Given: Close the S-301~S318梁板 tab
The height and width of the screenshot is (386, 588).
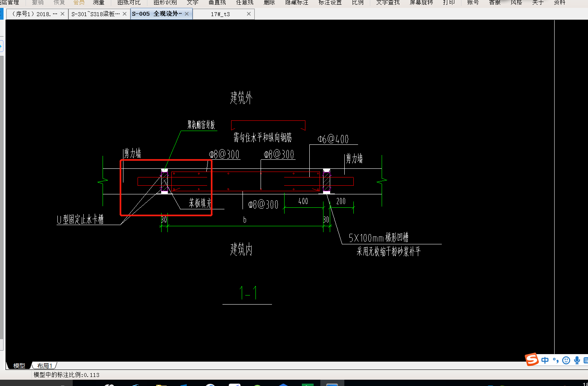Looking at the screenshot, I should [125, 14].
